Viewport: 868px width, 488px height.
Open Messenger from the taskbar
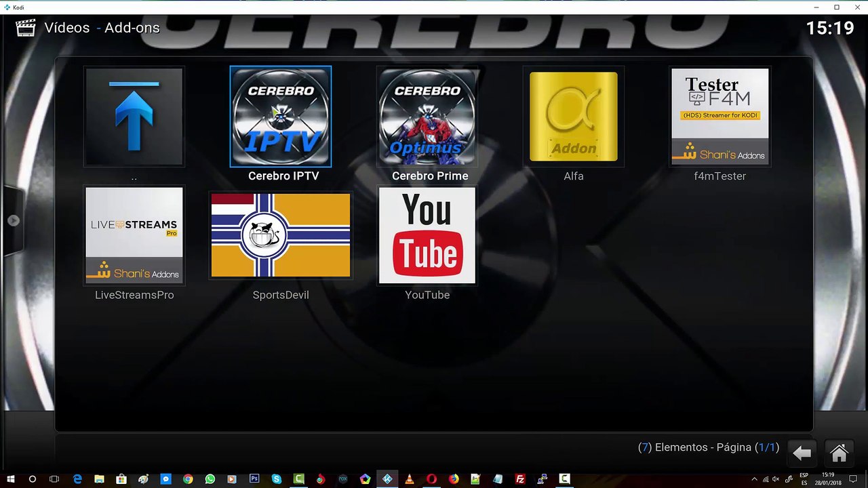pos(165,479)
